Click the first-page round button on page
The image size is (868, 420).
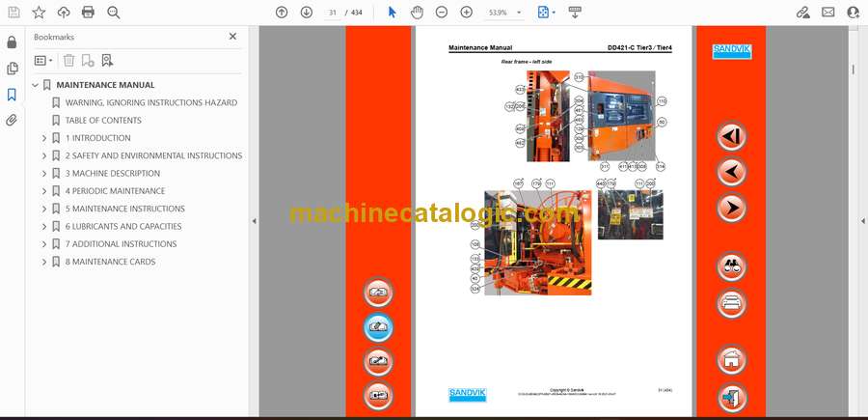pos(731,136)
